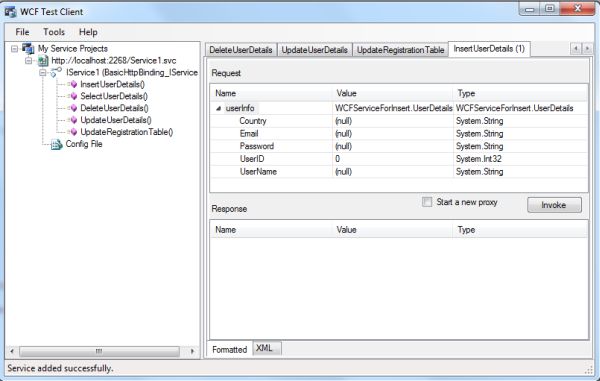This screenshot has height=381, width=600.
Task: Click the Request Type column header
Action: tap(520, 93)
